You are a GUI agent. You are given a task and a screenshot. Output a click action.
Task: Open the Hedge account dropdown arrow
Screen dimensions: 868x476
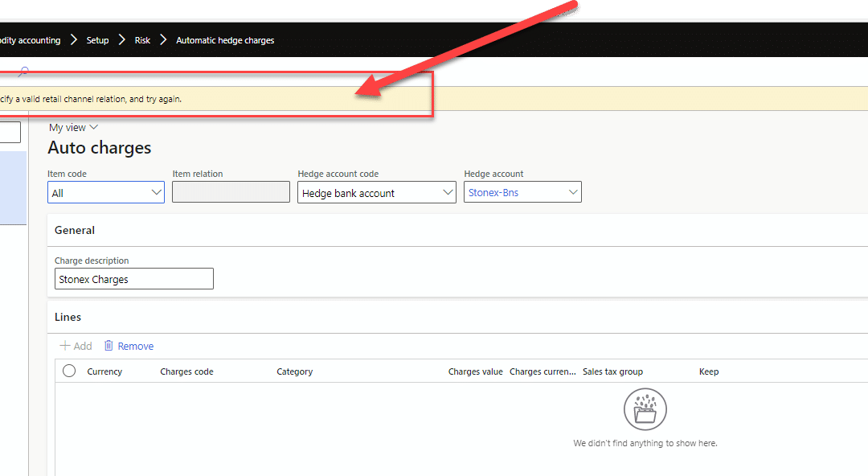[x=573, y=192]
